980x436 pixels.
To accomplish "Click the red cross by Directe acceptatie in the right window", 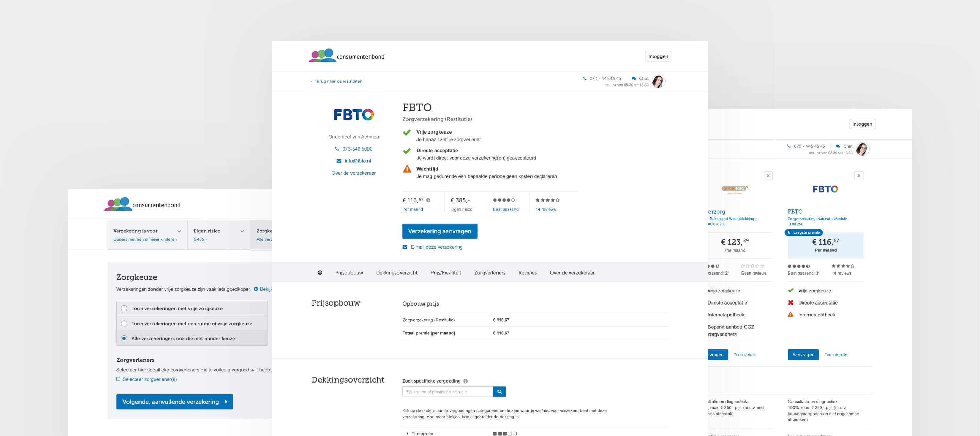I will tap(790, 303).
